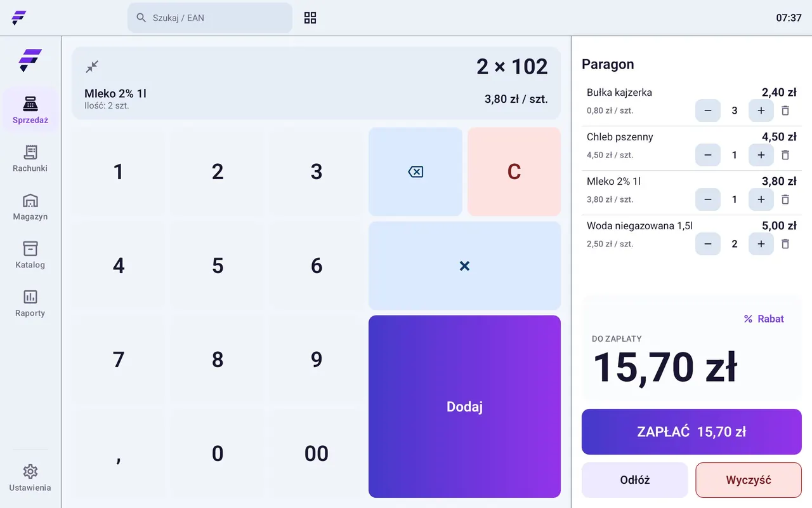This screenshot has width=812, height=508.
Task: Park the receipt with Odłóż
Action: click(x=635, y=480)
